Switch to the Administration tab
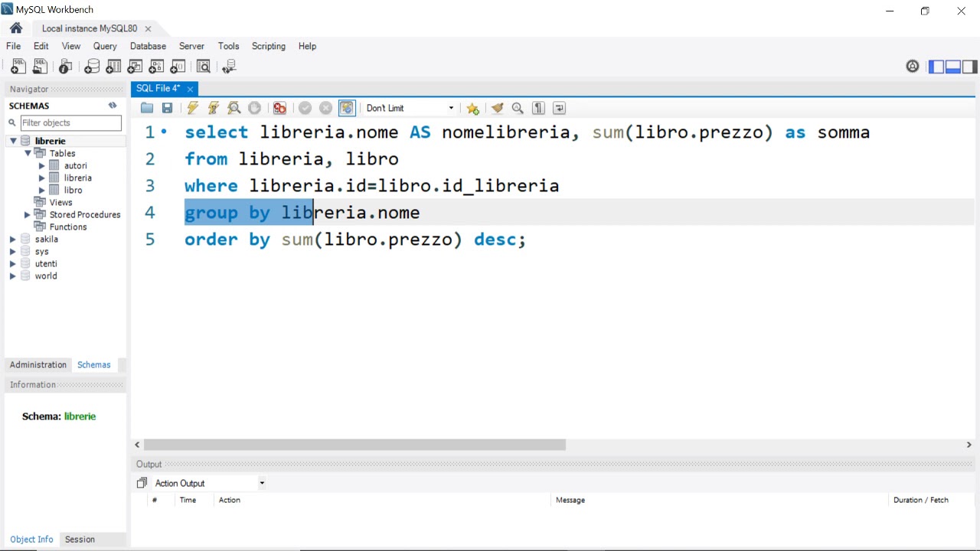 (38, 365)
